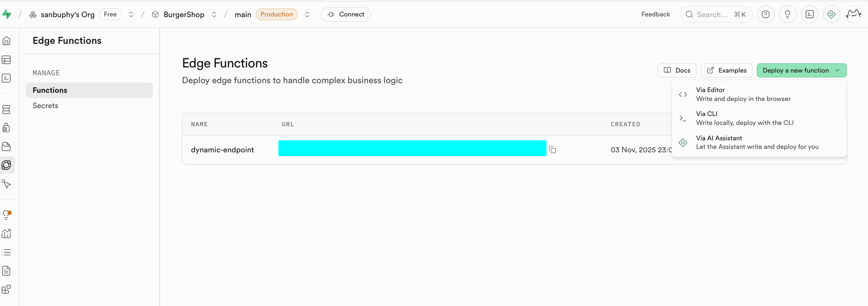868x306 pixels.
Task: Open the AI Assistant icon in header
Action: point(831,14)
